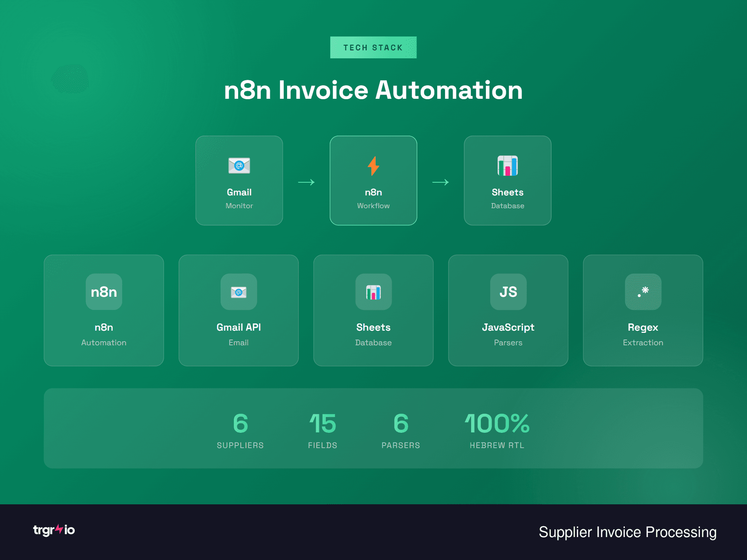Select the .* Regex Extraction icon
This screenshot has width=747, height=560.
click(x=642, y=292)
